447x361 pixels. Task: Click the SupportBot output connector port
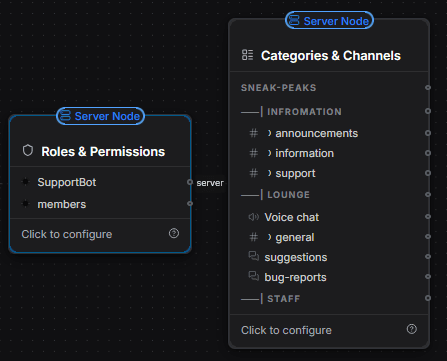190,182
